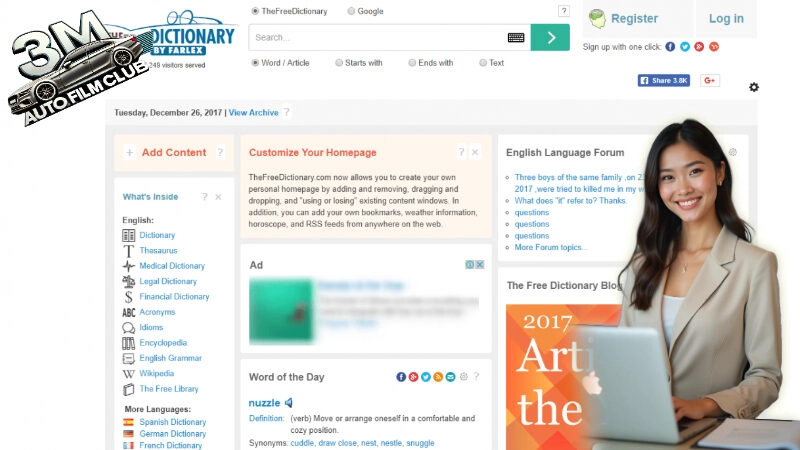Expand the Add Content plus panel
The height and width of the screenshot is (450, 800).
click(130, 153)
